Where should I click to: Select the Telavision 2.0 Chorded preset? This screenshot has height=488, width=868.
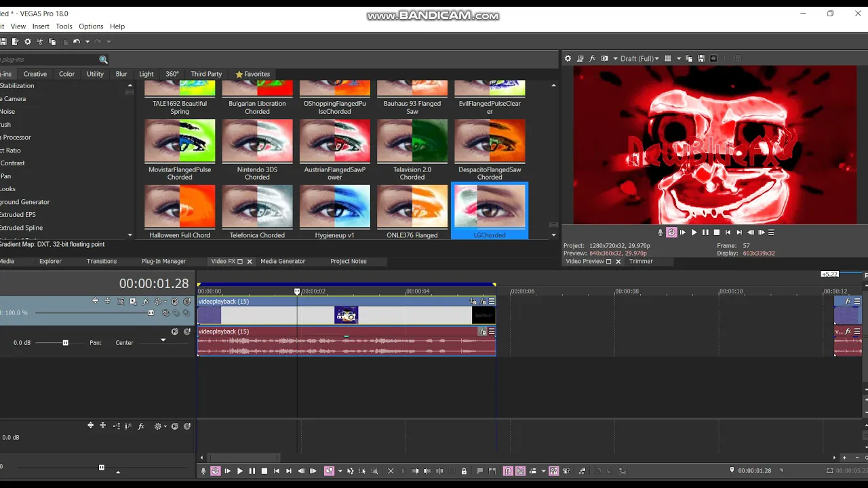[x=412, y=150]
